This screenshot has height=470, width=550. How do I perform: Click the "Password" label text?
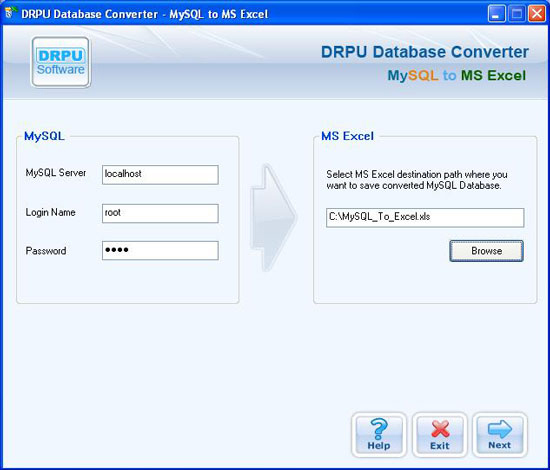click(x=46, y=251)
